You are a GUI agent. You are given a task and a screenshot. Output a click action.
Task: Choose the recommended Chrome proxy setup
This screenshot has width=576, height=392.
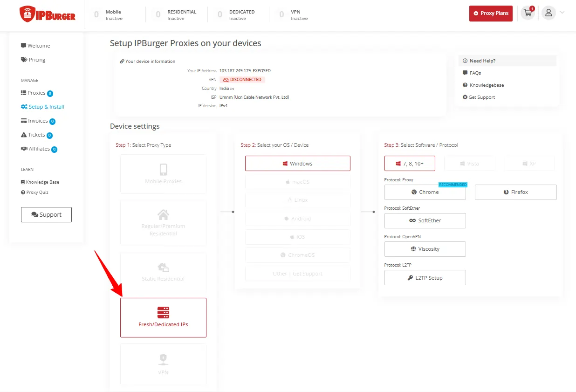click(425, 192)
